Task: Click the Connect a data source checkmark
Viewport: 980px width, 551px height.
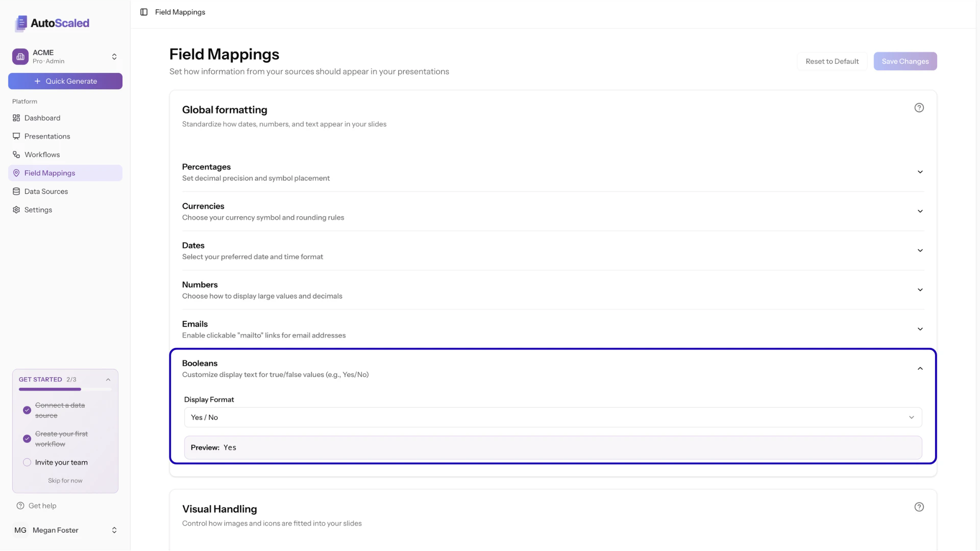Action: pyautogui.click(x=27, y=410)
